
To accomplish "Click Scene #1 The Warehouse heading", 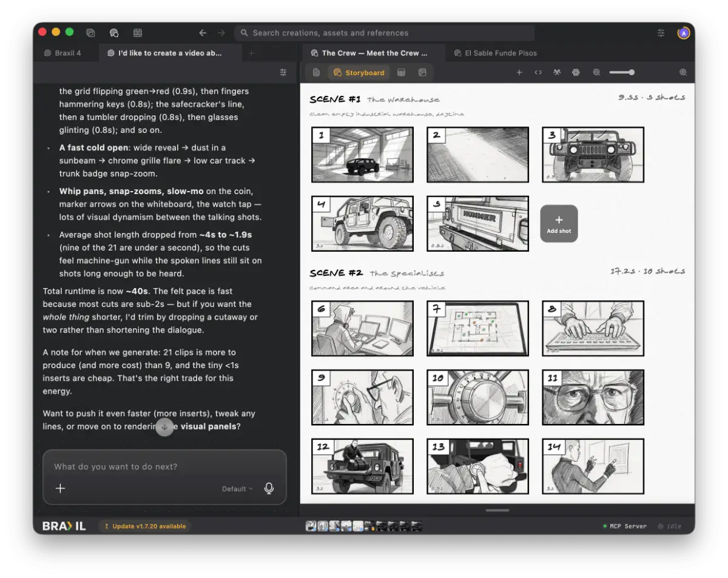I will [374, 99].
